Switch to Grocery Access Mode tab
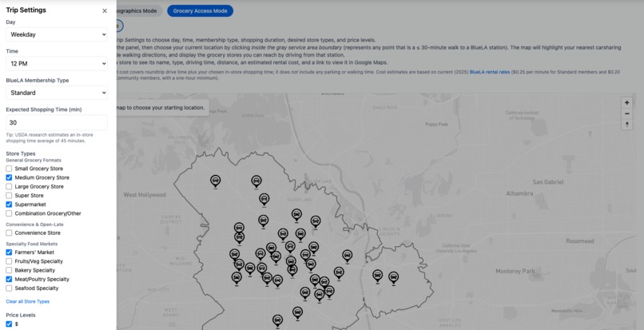The width and height of the screenshot is (644, 330). click(200, 11)
